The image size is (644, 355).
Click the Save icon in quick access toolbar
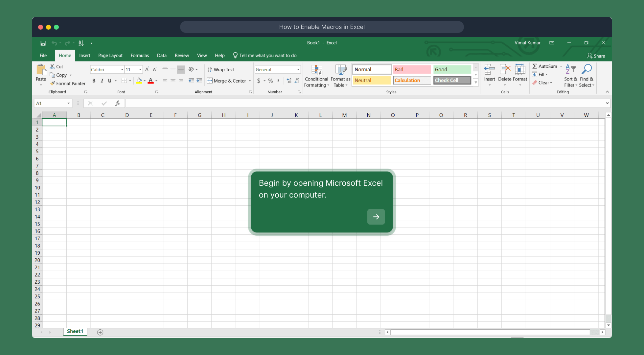43,43
